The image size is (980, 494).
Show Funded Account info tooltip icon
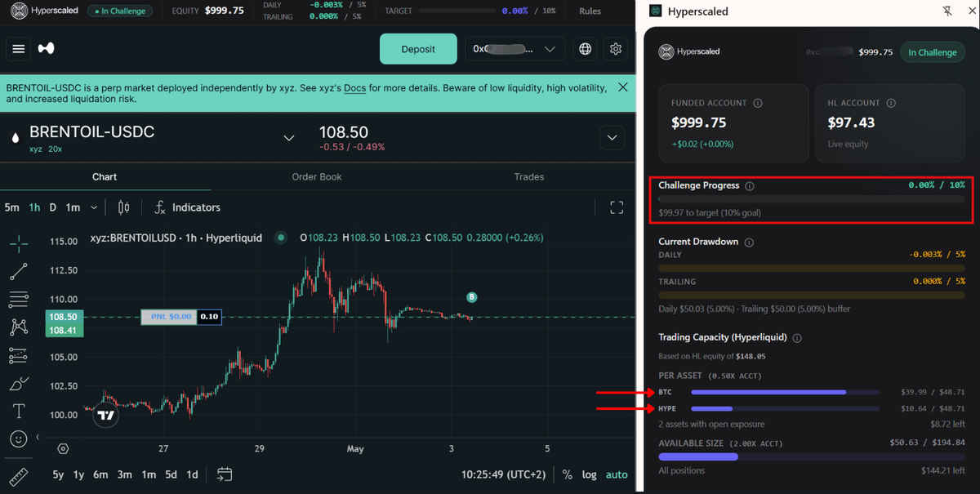pos(758,103)
